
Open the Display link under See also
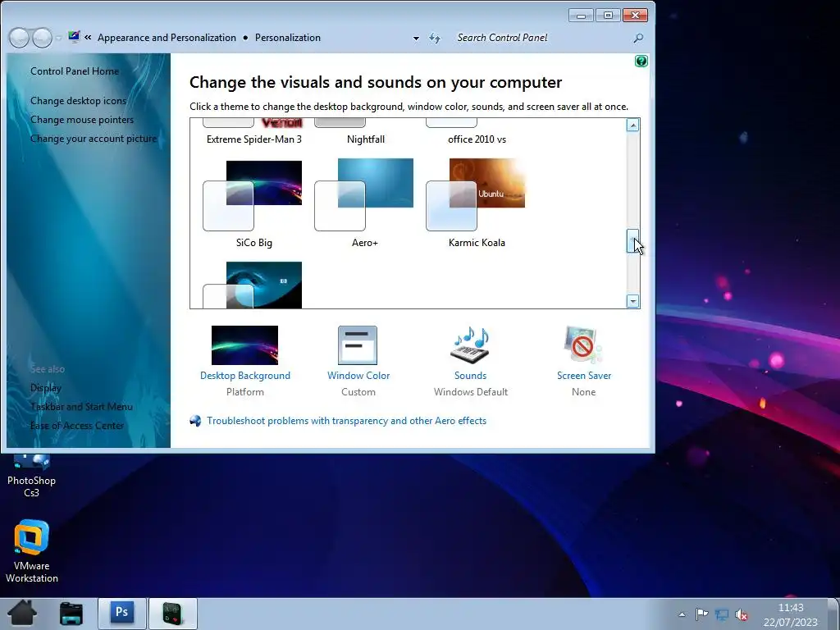pos(46,388)
